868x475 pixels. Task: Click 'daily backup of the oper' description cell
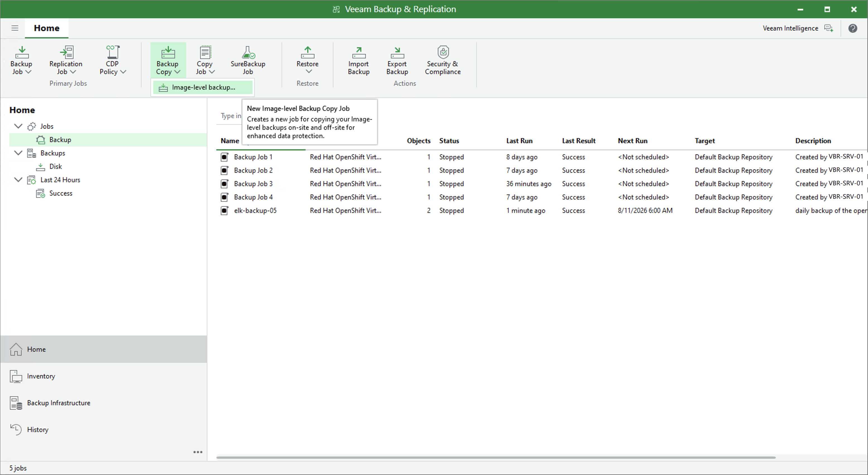[x=831, y=211]
